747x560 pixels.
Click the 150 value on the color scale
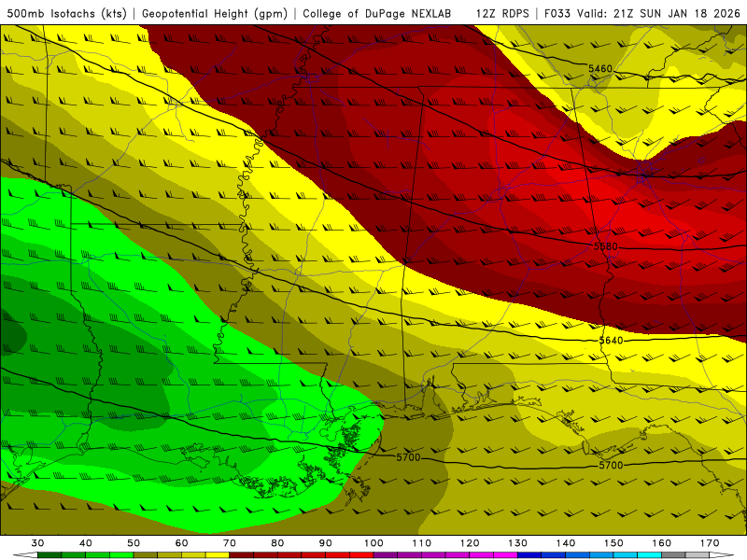(613, 543)
